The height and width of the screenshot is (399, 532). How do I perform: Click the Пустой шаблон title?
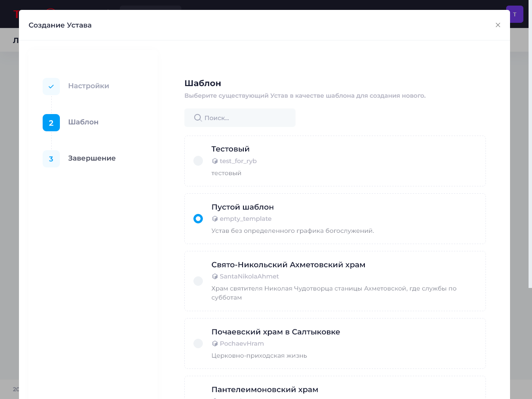tap(243, 207)
